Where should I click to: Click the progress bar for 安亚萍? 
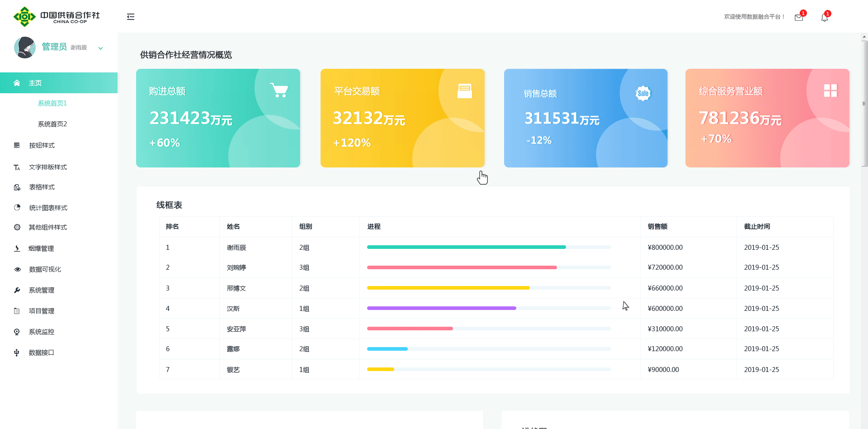[410, 329]
